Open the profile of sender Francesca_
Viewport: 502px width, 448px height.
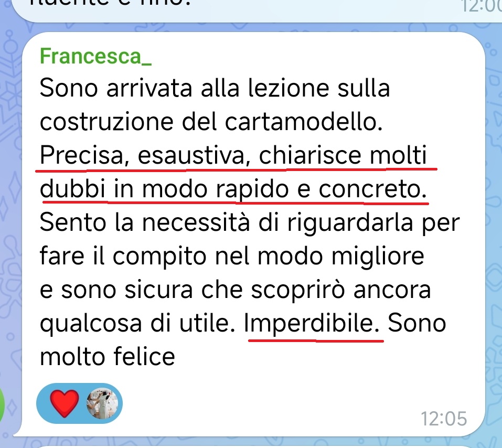[95, 57]
